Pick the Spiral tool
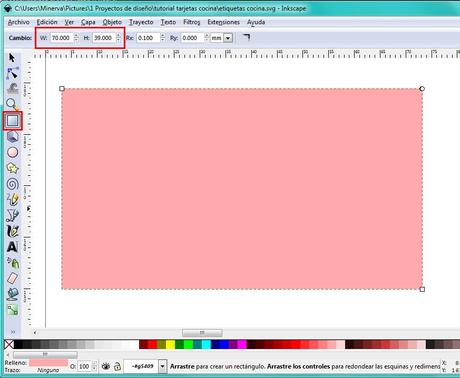This screenshot has height=378, width=460. point(13,184)
